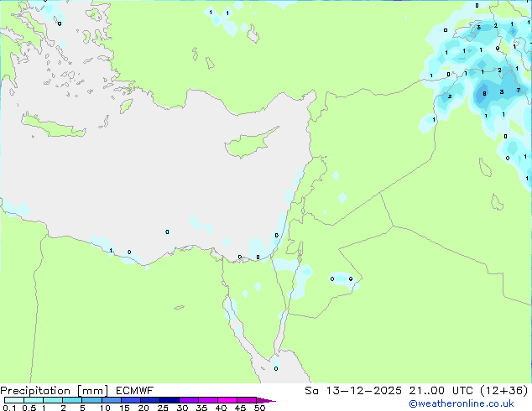Image resolution: width=532 pixels, height=411 pixels.
Task: Click the '25' legend scale label
Action: (x=163, y=408)
